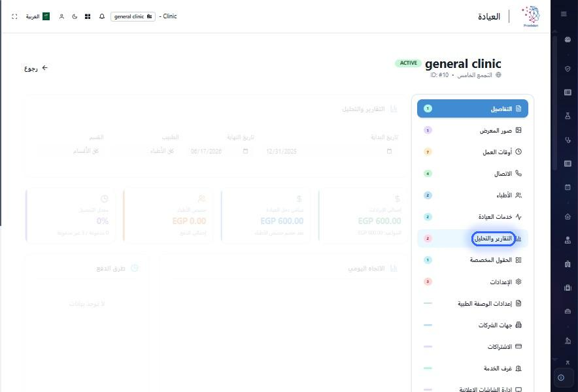Screen dimensions: 578x392
Task: Open خدمات العيادة section
Action: click(473, 217)
